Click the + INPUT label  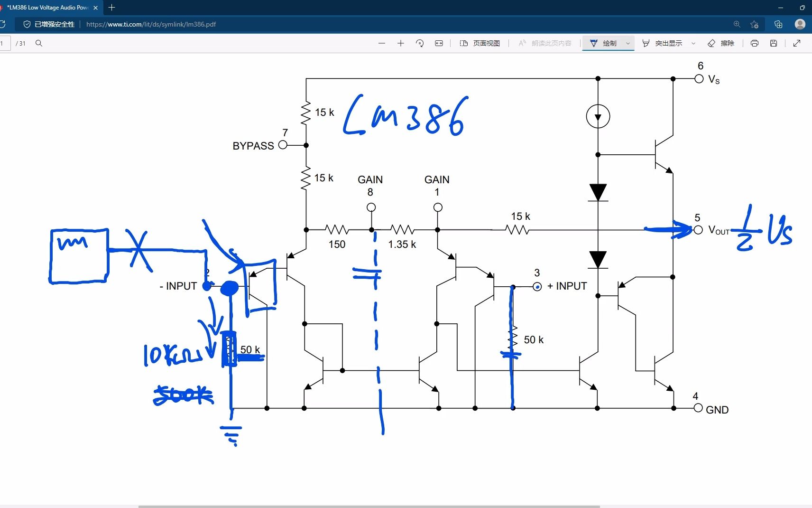click(x=567, y=286)
